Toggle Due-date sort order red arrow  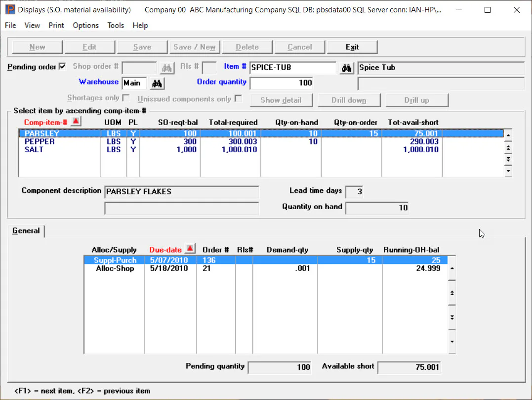point(190,249)
